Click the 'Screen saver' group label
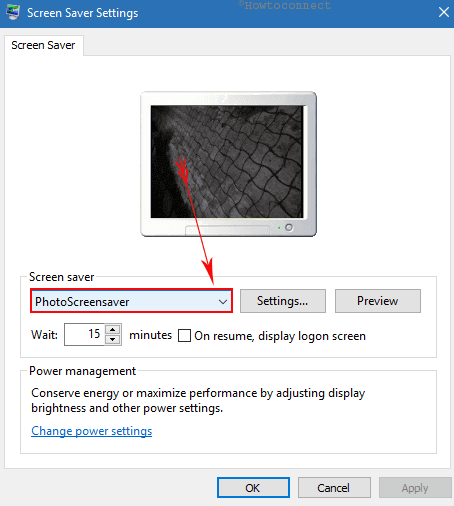Screen dimensions: 454x506 coord(62,277)
